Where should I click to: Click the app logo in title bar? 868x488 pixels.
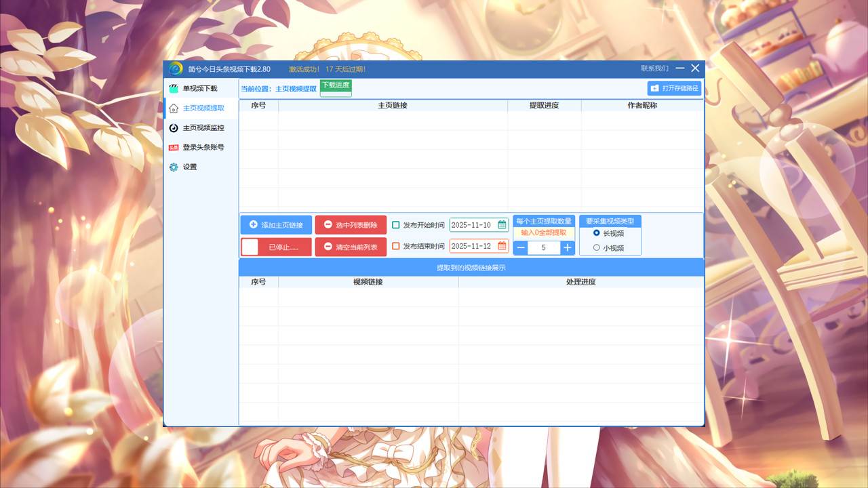176,68
